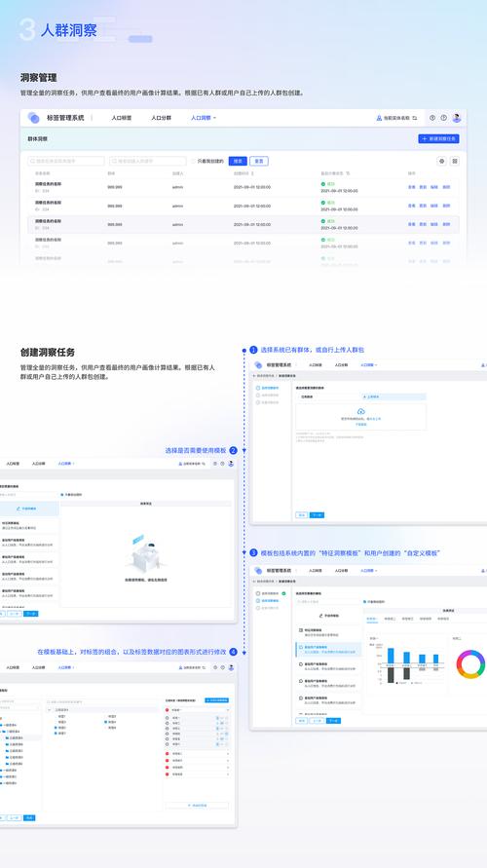
Task: Click 不使用模板 edit icon in step 3 window
Action: [x=321, y=616]
